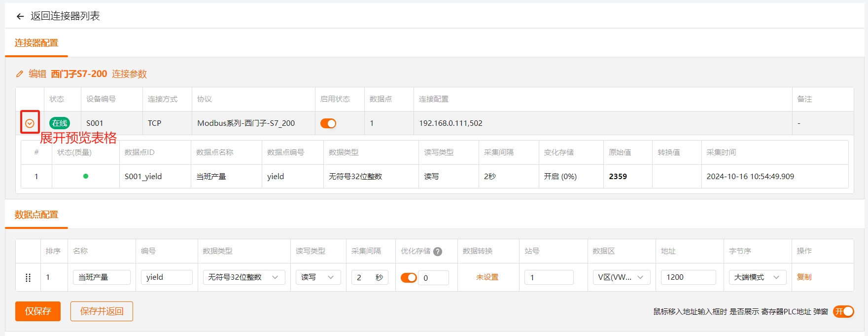Open the 无符号32位整数 data type dropdown
868x336 pixels.
[x=244, y=277]
